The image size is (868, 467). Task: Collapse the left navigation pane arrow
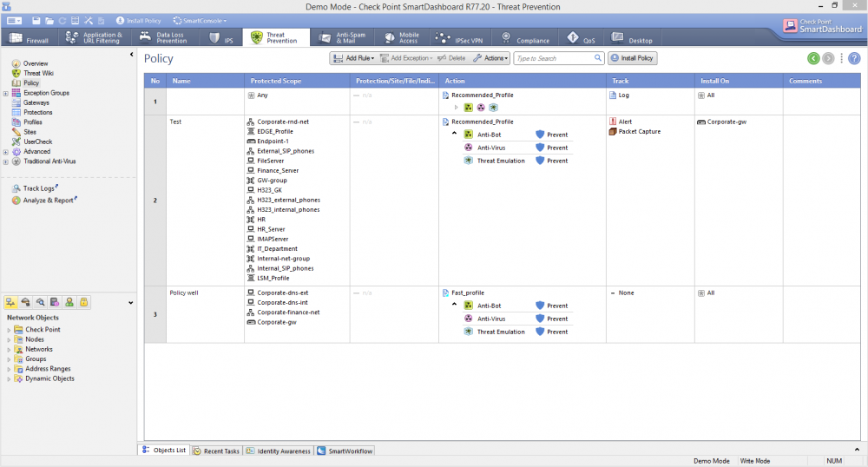tap(131, 54)
